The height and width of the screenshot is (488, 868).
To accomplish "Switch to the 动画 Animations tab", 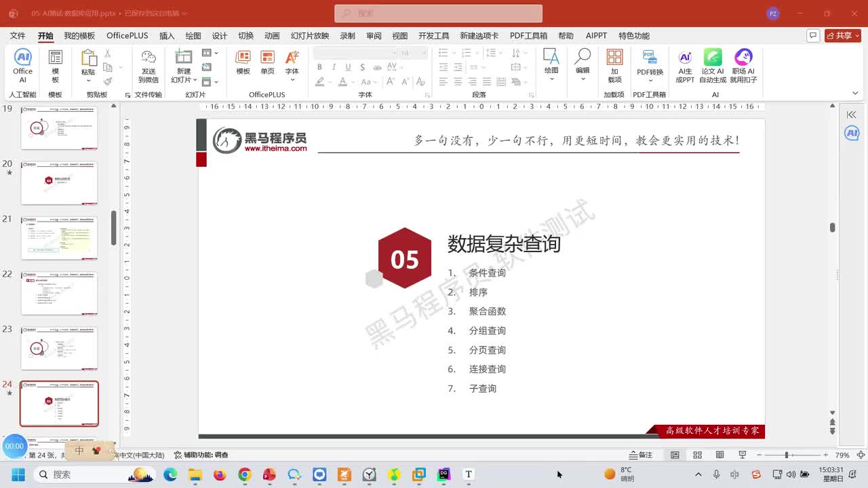I will pos(272,36).
